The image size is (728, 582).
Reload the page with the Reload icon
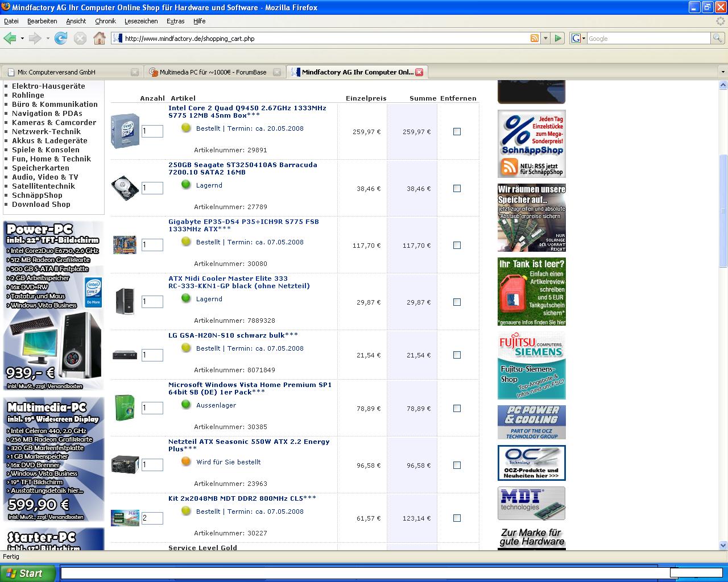pyautogui.click(x=61, y=38)
